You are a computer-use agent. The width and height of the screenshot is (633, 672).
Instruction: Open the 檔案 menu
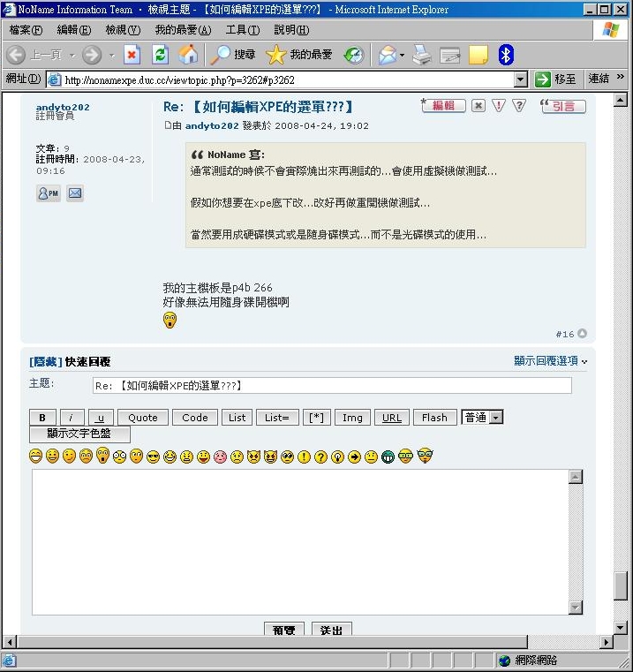point(25,30)
